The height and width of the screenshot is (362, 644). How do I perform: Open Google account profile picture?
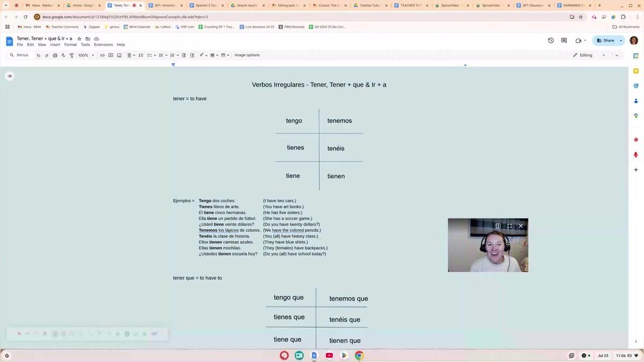tap(634, 40)
